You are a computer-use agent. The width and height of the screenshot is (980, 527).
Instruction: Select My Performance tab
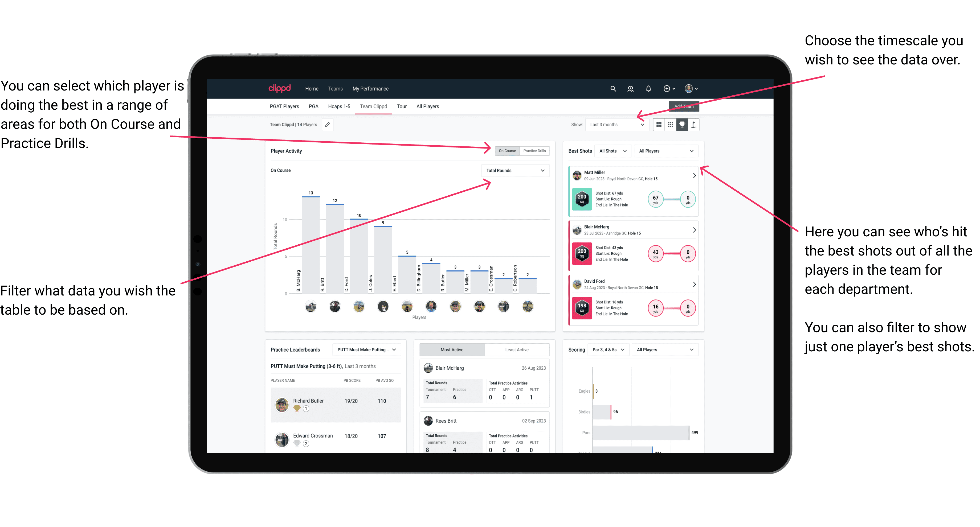point(371,88)
